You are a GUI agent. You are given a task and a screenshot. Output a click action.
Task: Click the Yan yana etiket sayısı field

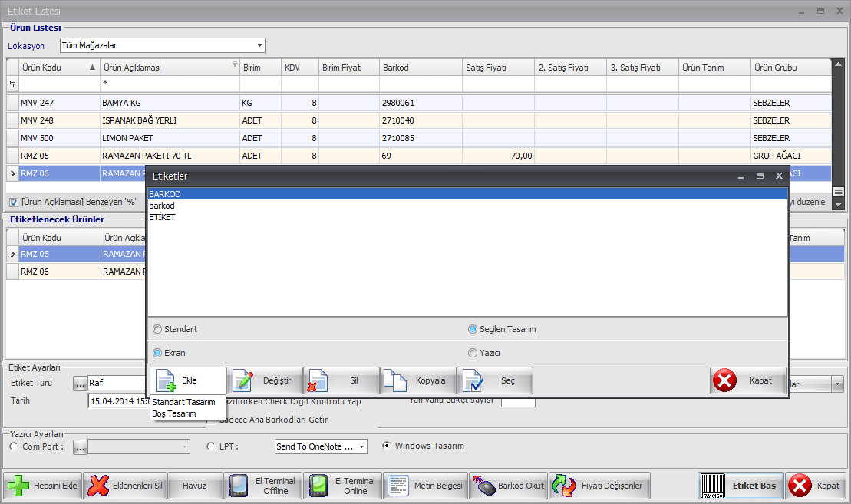518,402
